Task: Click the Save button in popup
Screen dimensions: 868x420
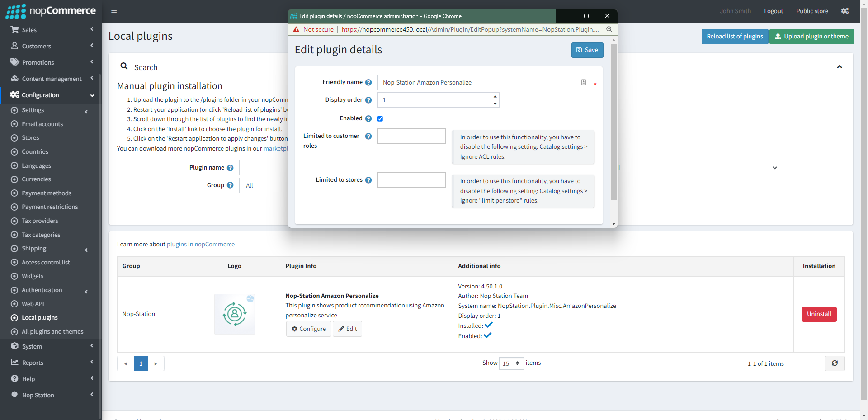Action: click(587, 50)
